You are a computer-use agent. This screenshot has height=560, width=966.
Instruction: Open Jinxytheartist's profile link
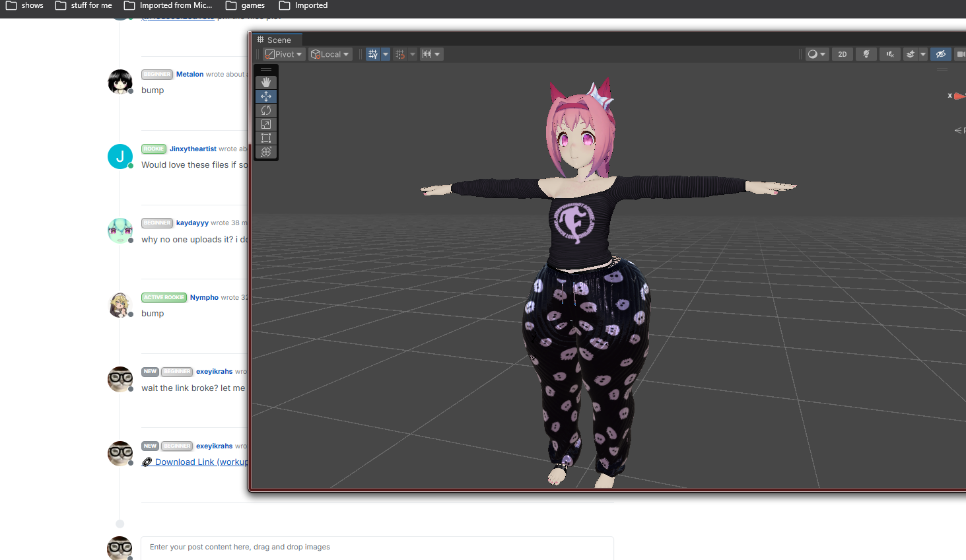click(x=193, y=149)
